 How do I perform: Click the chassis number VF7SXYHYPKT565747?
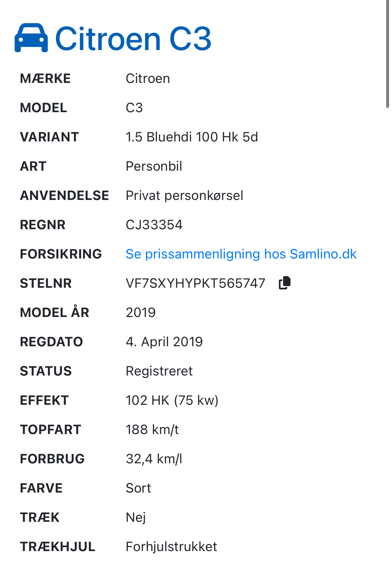coord(195,284)
